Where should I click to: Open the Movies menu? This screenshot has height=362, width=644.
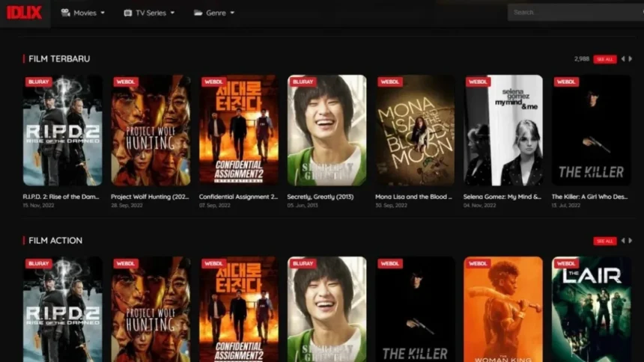tap(82, 13)
